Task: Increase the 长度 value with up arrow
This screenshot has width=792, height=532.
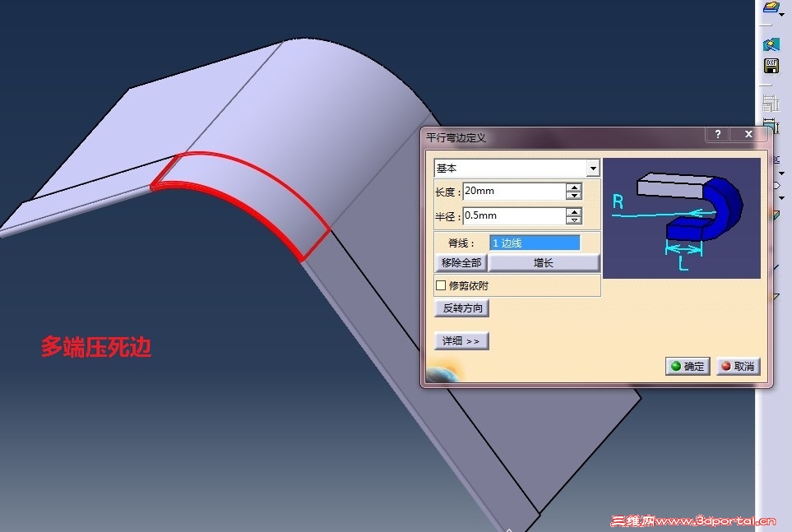Action: tap(574, 187)
